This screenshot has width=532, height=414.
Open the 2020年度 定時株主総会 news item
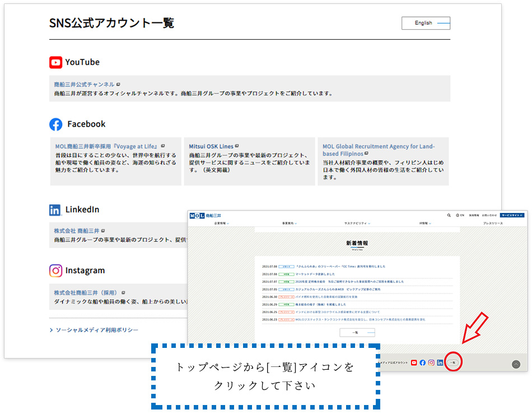click(x=349, y=282)
